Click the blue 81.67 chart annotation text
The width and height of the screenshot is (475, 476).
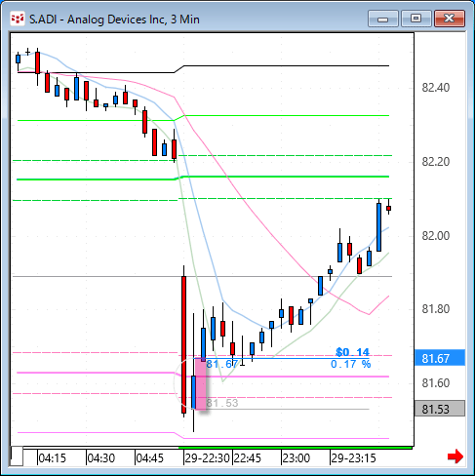point(222,364)
